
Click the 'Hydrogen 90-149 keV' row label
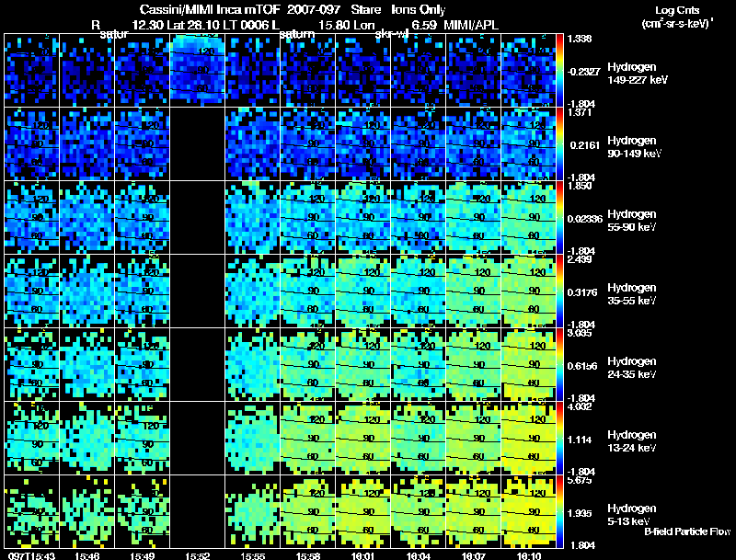pos(634,147)
